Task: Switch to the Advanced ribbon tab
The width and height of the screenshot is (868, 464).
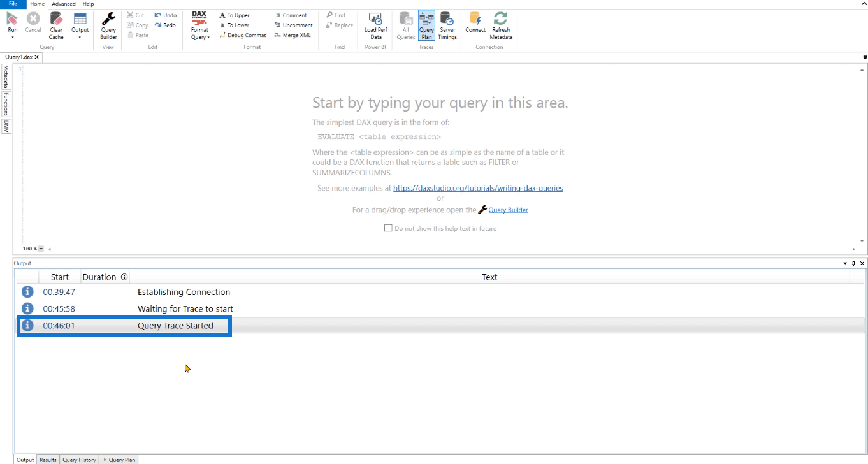Action: click(x=64, y=4)
